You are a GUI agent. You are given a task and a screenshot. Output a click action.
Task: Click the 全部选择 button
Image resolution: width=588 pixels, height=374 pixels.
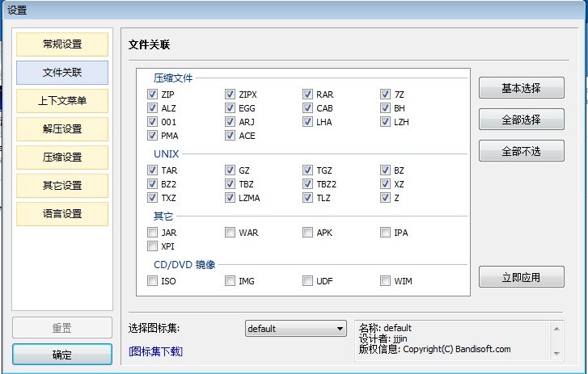pyautogui.click(x=521, y=120)
